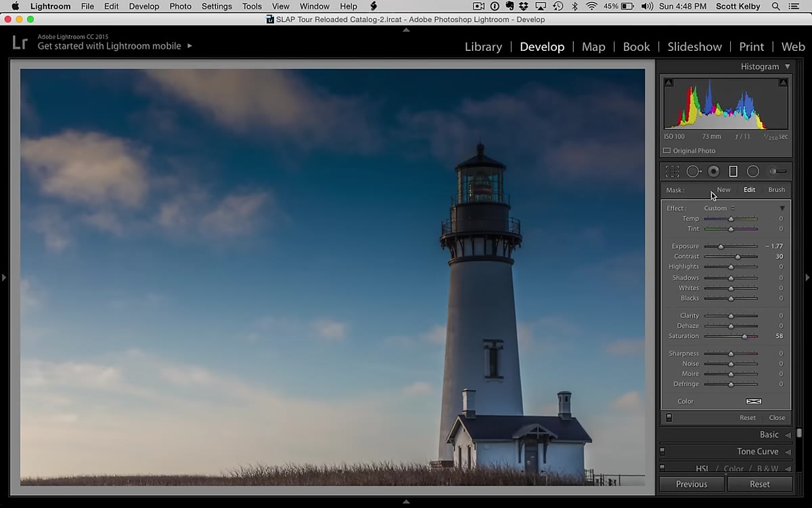Screen dimensions: 812x508
Task: Open the Develop menu in menu bar
Action: pos(144,6)
